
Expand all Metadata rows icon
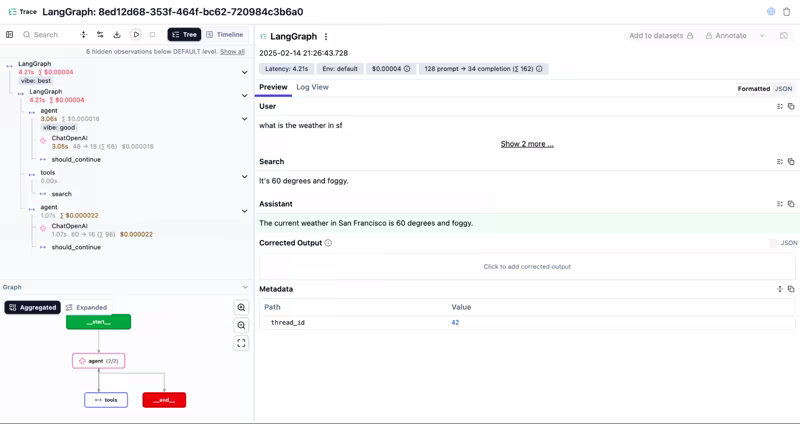click(x=780, y=289)
